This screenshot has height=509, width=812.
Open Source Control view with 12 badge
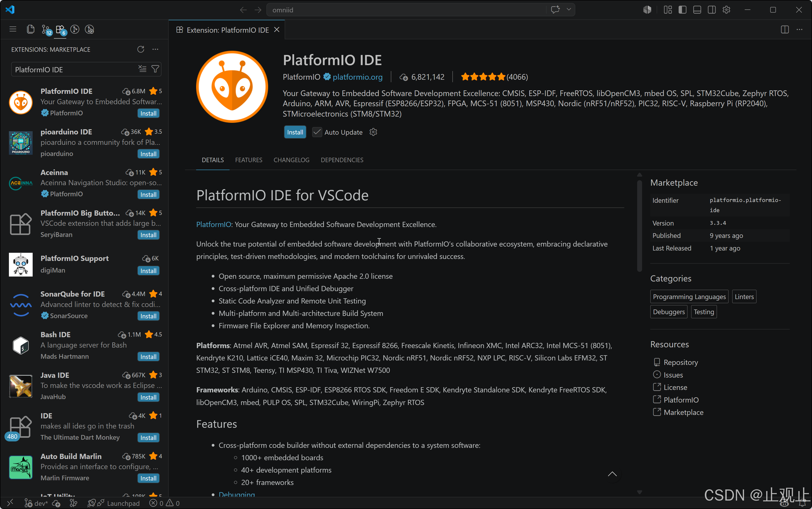(x=46, y=30)
